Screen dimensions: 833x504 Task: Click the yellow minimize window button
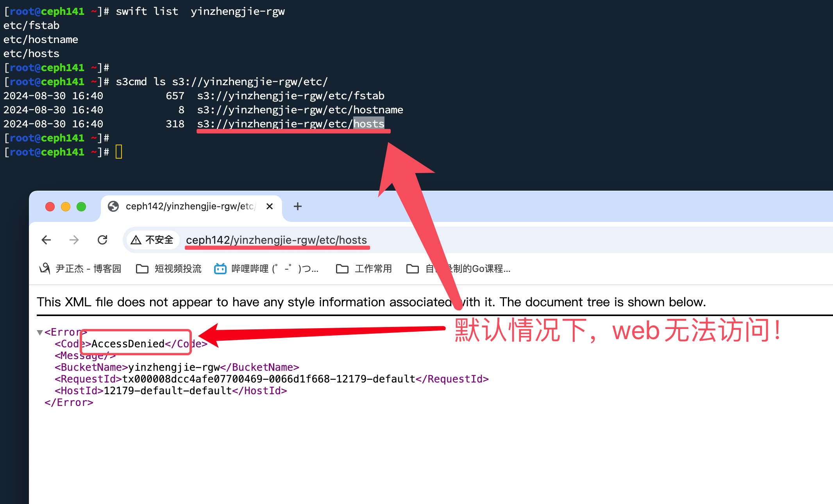point(66,207)
